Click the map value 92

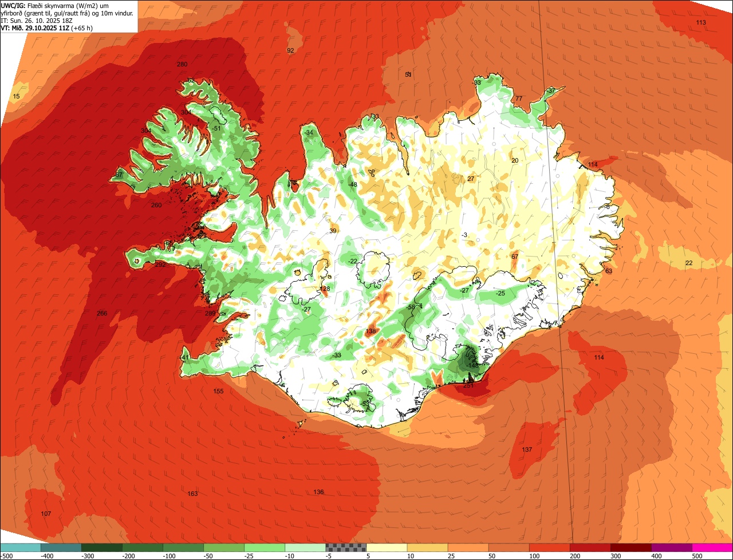(x=290, y=50)
